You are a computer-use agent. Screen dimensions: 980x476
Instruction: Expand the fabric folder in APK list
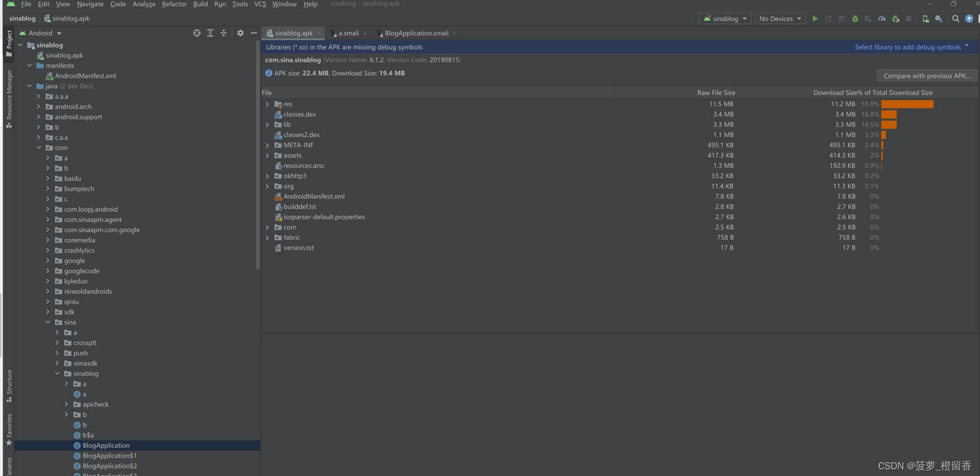pos(267,238)
